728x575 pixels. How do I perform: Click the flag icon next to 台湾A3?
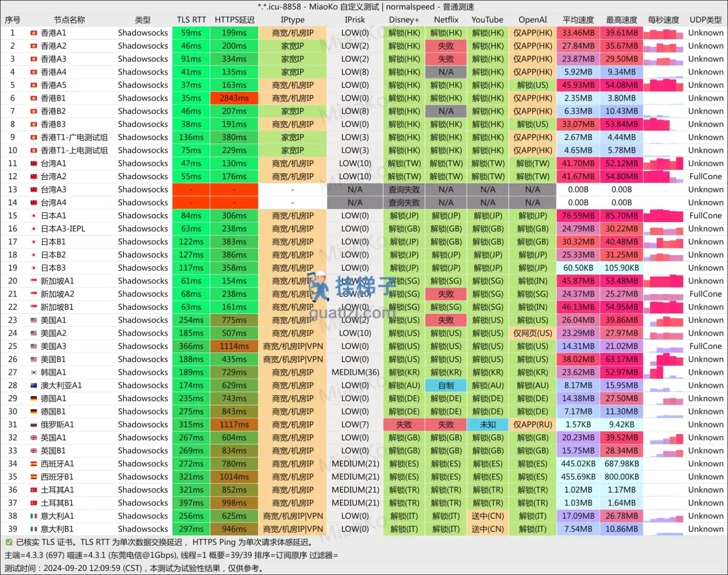coord(34,190)
